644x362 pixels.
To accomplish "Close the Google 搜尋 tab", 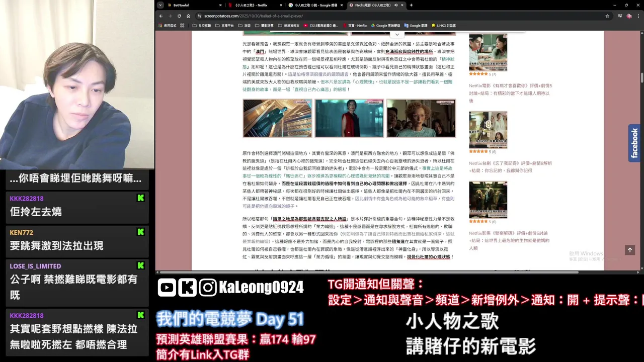I will tap(341, 5).
